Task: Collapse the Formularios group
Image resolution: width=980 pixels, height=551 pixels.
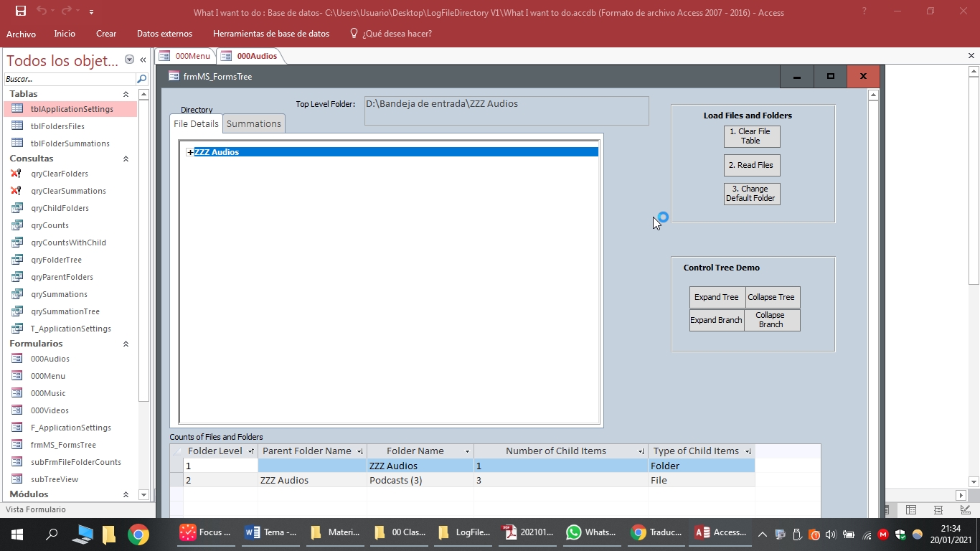Action: [x=126, y=344]
